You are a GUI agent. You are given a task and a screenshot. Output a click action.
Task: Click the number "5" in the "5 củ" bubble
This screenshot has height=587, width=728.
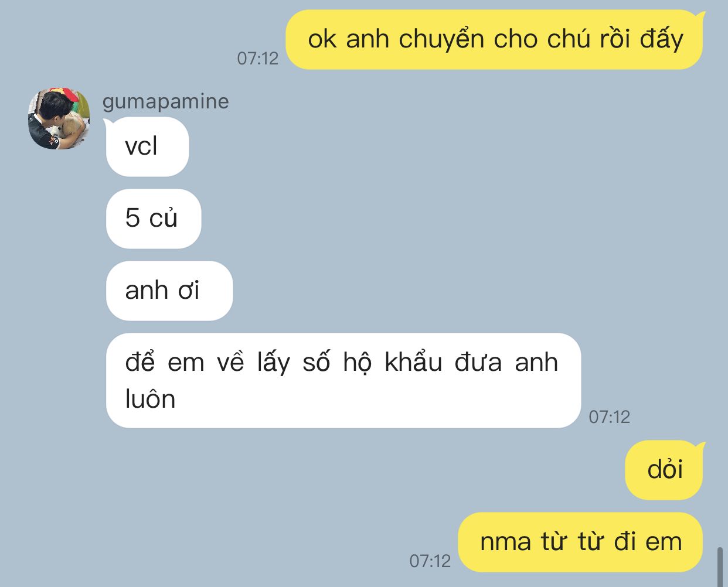pos(132,218)
